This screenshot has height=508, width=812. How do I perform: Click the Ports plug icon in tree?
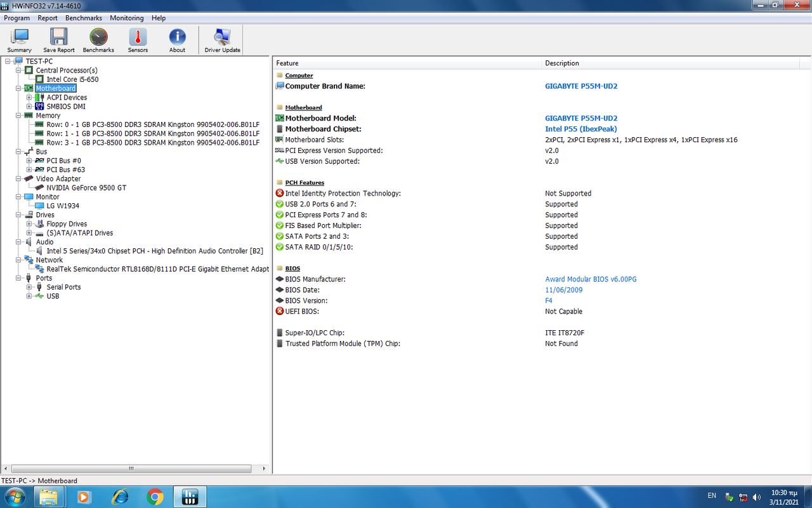pos(29,278)
